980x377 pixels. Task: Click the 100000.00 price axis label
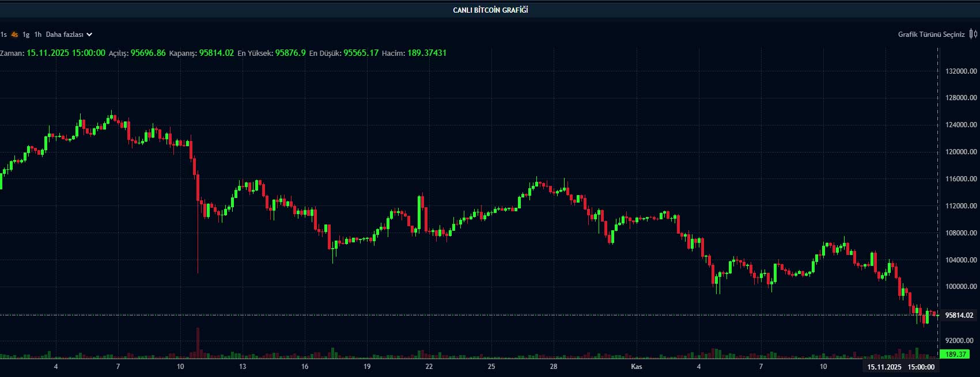(x=961, y=287)
